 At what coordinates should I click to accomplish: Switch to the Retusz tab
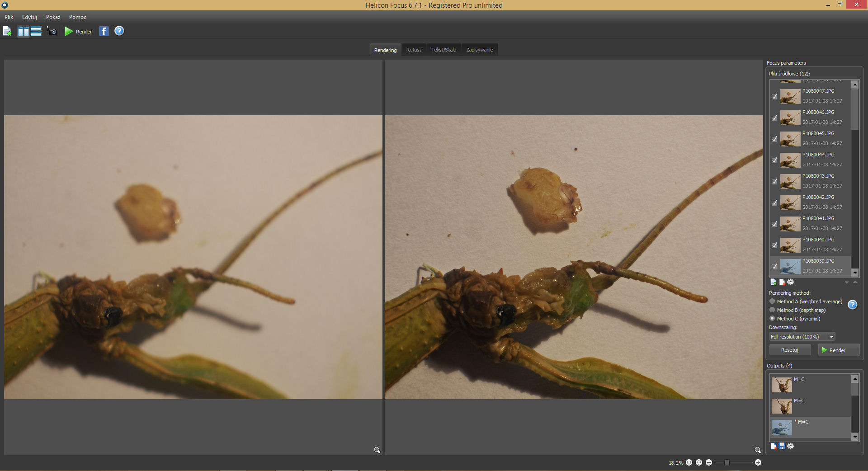(x=414, y=50)
